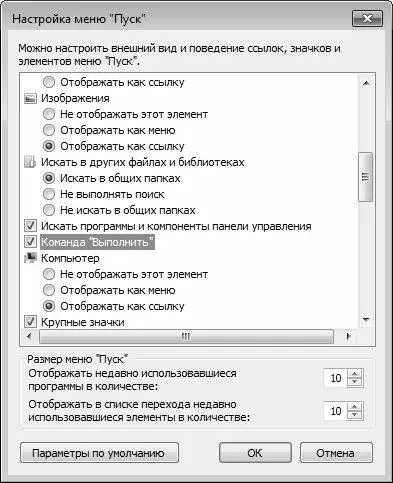
Task: Select Отображать как меню under Компьютер
Action: pyautogui.click(x=49, y=290)
